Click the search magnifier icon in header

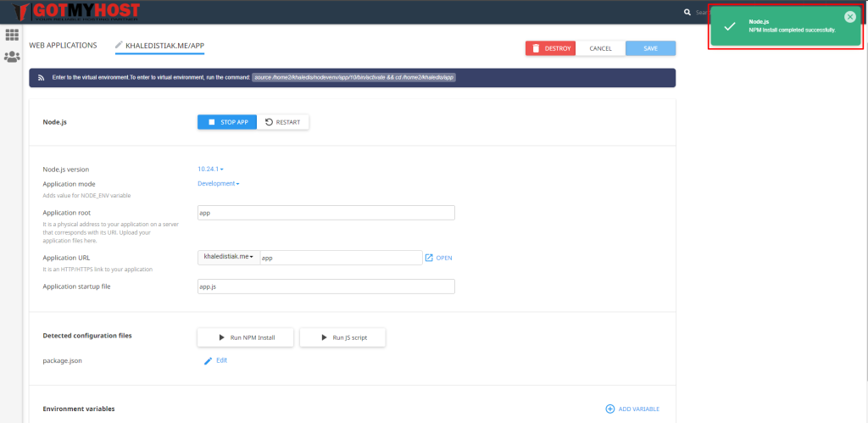click(x=687, y=13)
